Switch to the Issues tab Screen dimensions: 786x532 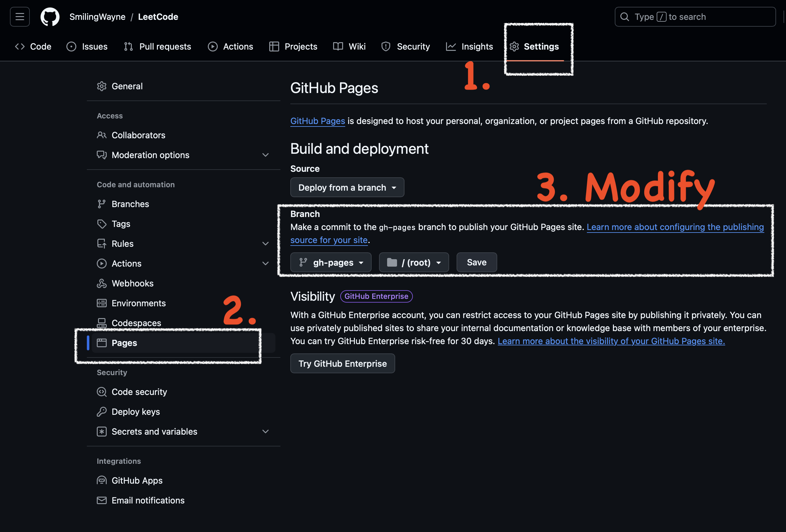click(87, 46)
